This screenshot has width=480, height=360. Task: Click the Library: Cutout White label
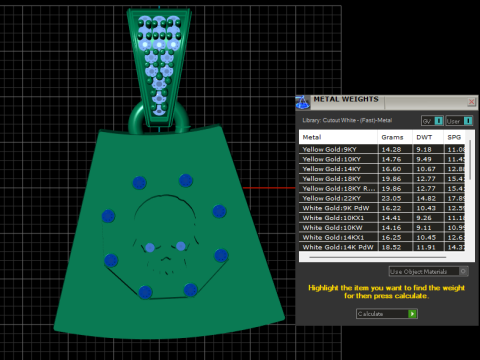(x=347, y=120)
